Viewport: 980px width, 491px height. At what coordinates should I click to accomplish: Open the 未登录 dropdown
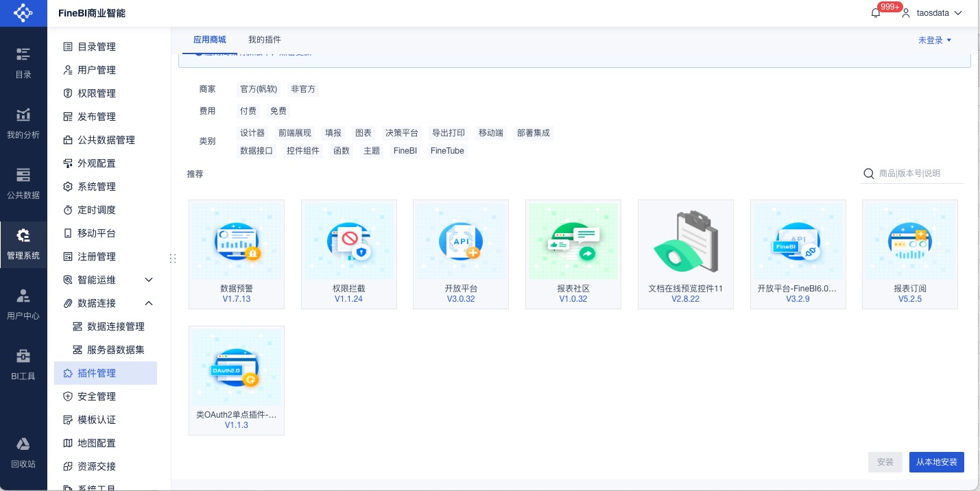(x=935, y=40)
